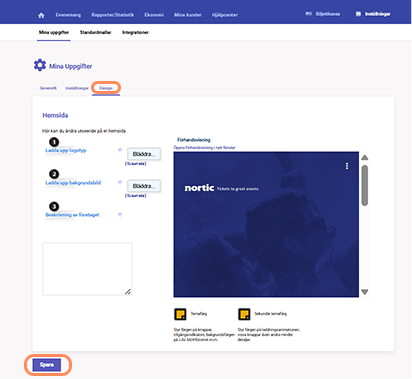Screen dimensions: 412x379
Task: Click the company description text area
Action: [87, 269]
